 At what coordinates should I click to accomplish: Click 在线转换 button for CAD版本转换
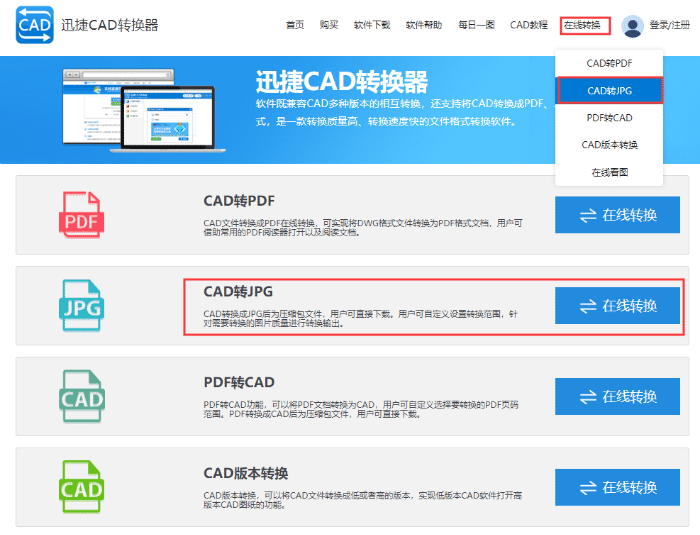click(617, 487)
